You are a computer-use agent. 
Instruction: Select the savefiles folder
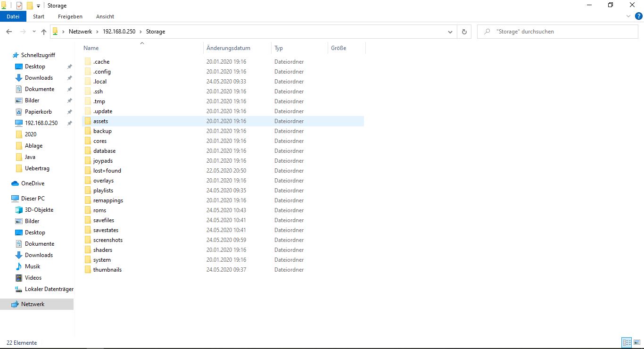(x=104, y=220)
